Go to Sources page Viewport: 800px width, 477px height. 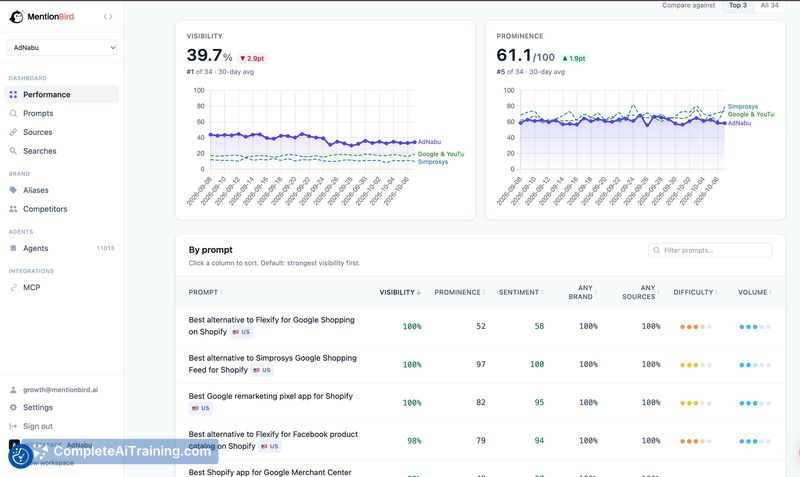click(x=62, y=132)
